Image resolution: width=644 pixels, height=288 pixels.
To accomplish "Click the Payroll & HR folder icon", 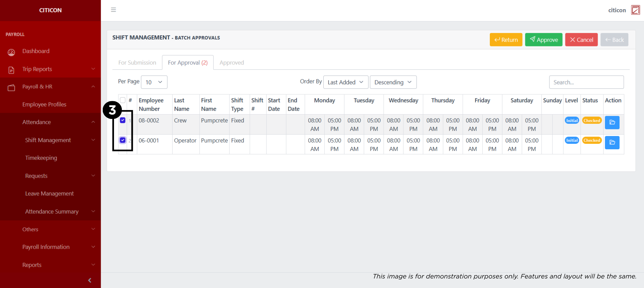I will (11, 88).
